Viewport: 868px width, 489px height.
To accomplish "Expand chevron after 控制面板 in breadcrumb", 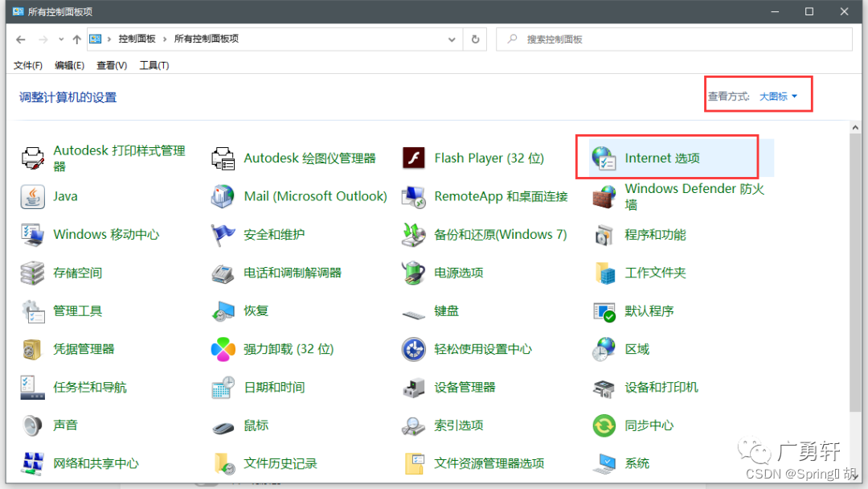I will point(165,39).
